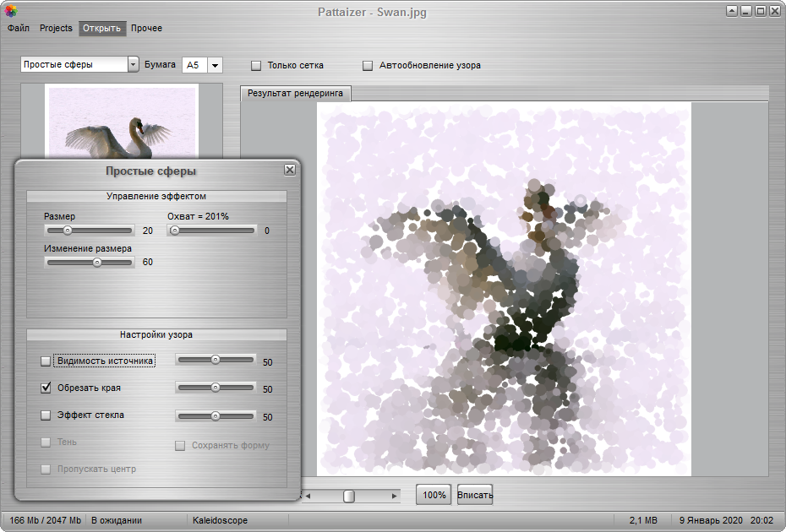Click the 9 Январь 2020 date in status bar

point(711,520)
